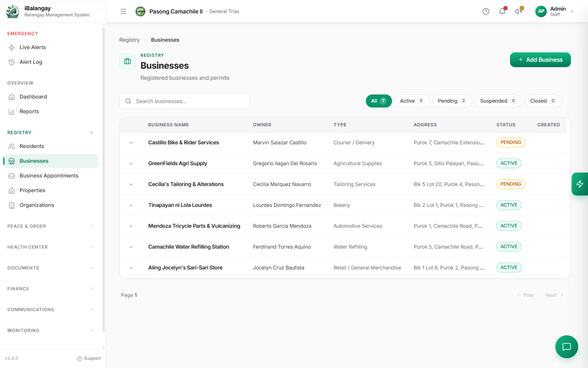Click the Prev pagination button
588x368 pixels.
point(525,295)
